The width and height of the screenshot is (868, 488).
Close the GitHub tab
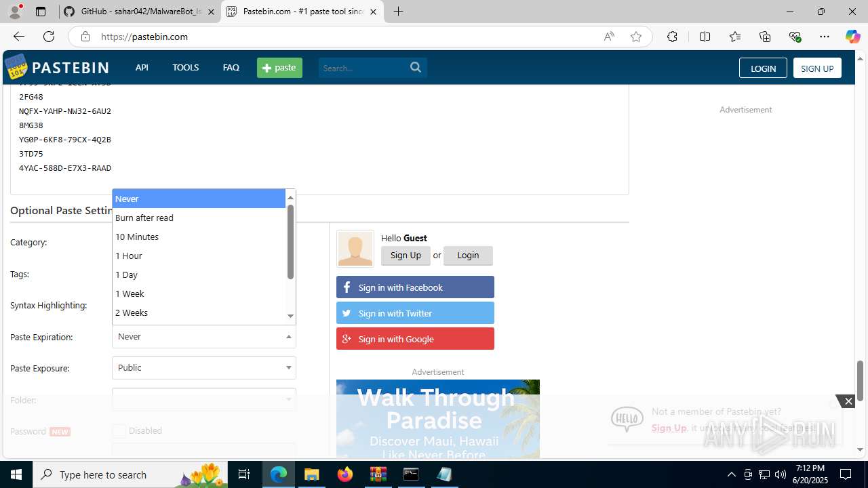(212, 12)
